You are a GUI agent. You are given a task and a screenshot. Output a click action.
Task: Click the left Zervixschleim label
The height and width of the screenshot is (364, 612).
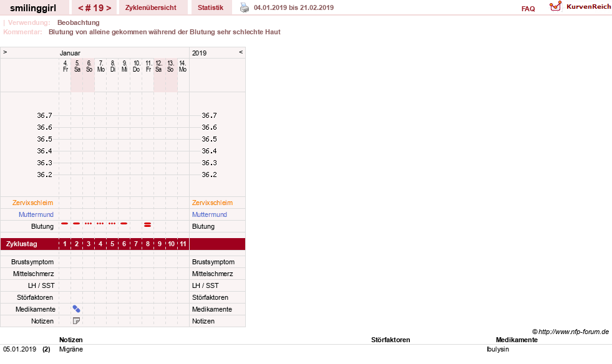click(x=33, y=203)
